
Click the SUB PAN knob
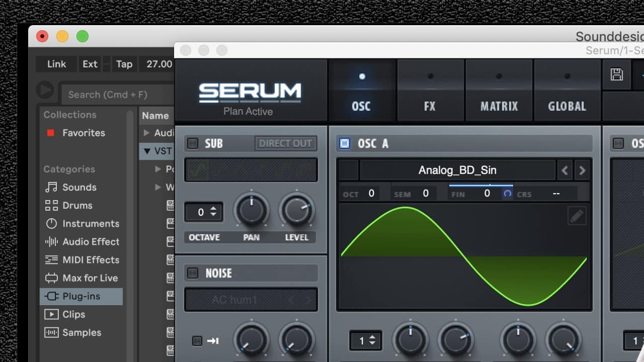click(x=251, y=210)
